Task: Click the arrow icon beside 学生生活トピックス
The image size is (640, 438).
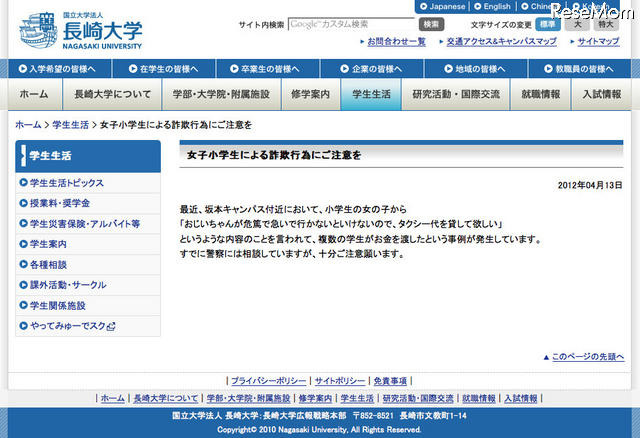Action: 23,183
